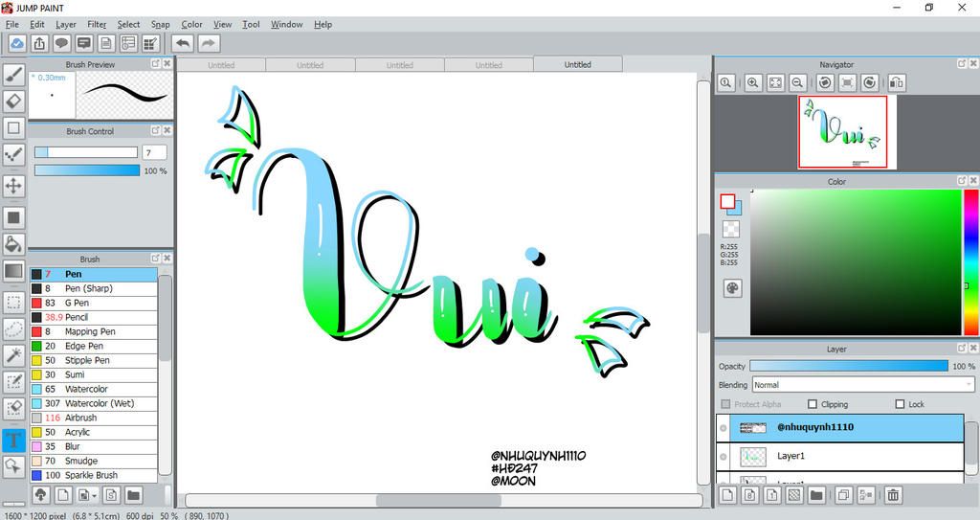This screenshot has height=520, width=980.
Task: Select the Airbrush brush
Action: (x=94, y=418)
